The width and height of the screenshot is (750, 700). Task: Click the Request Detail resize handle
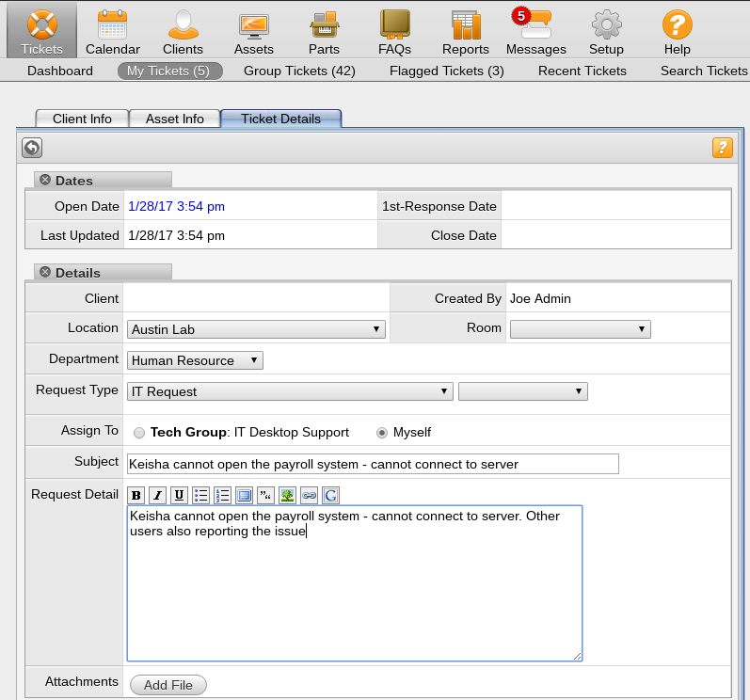(x=578, y=657)
